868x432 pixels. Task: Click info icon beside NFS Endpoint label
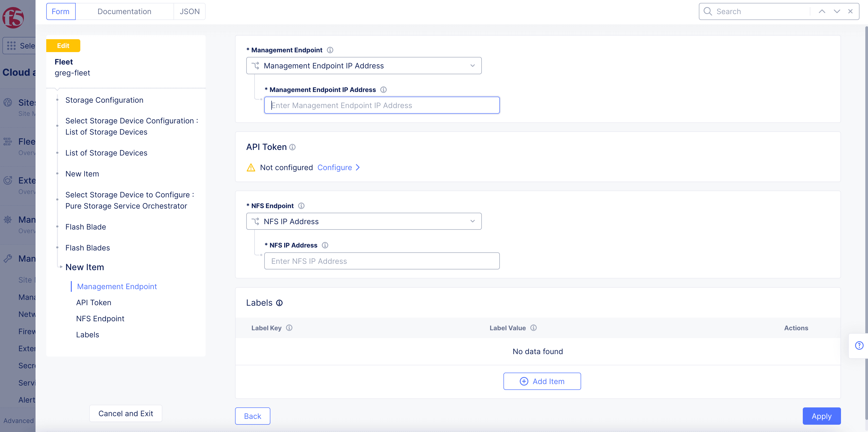click(301, 206)
